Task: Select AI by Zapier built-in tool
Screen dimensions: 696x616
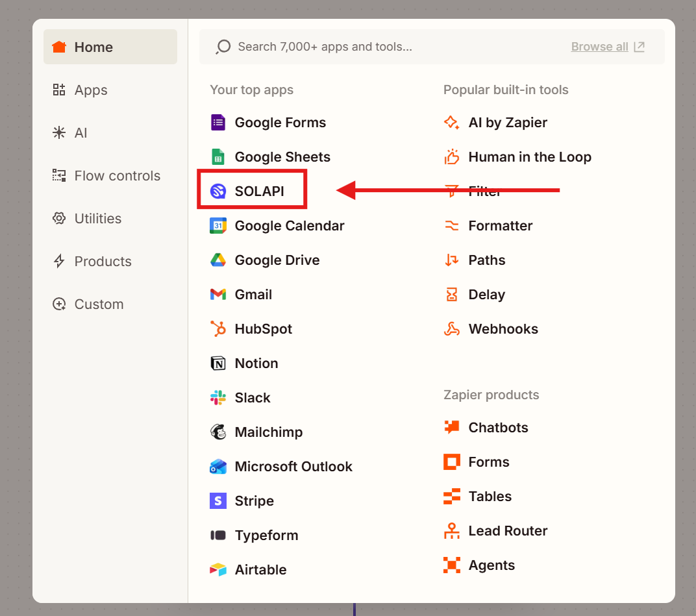Action: pos(507,123)
